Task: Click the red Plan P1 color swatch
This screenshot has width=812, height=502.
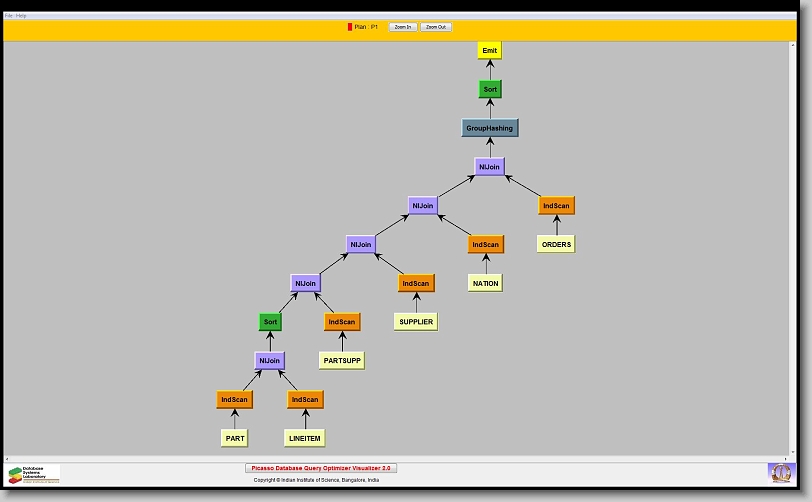Action: coord(350,27)
